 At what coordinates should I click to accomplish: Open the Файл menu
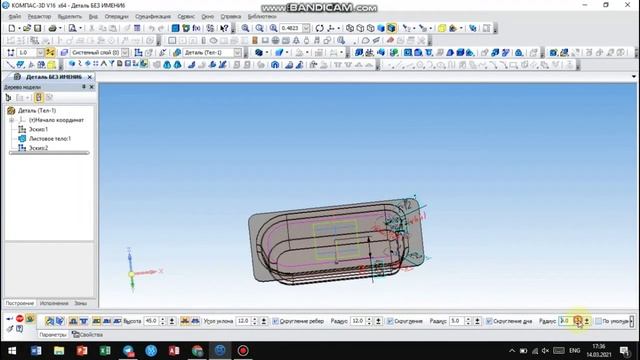pos(15,17)
